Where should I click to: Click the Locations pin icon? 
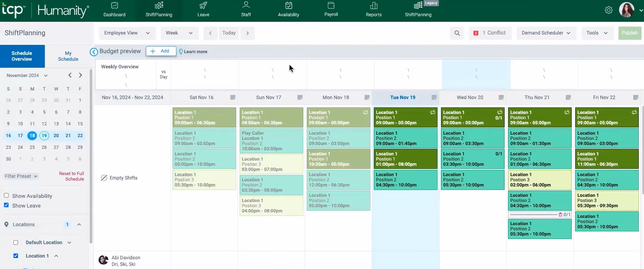point(6,224)
